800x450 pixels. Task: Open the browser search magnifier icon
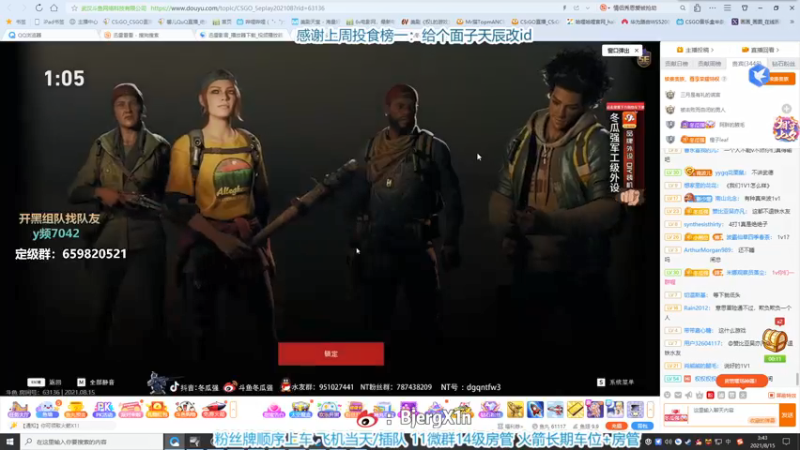683,8
